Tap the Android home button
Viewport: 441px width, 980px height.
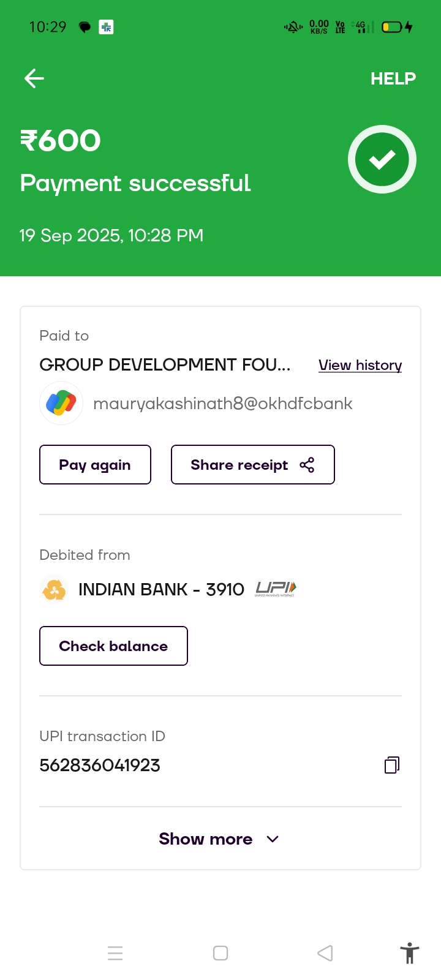click(x=221, y=953)
